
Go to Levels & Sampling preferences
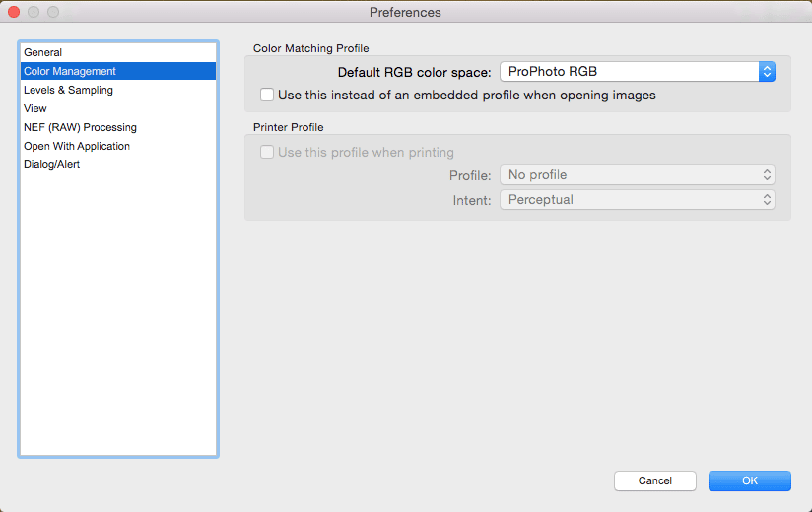tap(68, 90)
